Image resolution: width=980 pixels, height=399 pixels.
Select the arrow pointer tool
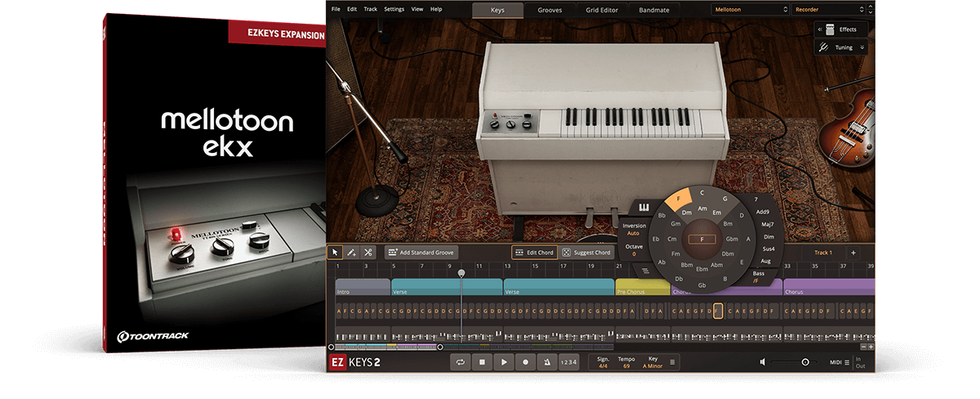pos(335,253)
